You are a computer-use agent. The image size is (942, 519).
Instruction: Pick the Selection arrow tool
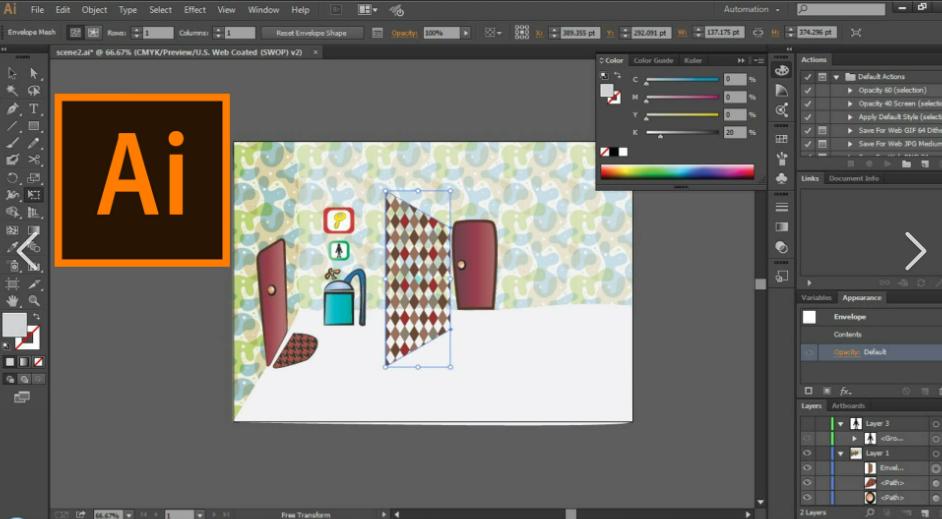pos(13,73)
